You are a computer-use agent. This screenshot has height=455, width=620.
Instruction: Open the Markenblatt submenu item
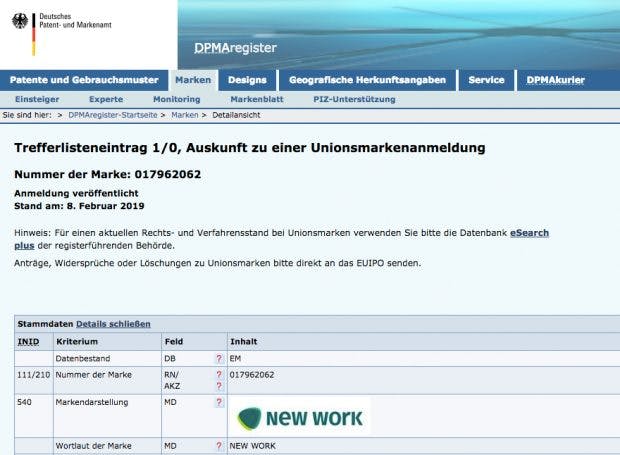[x=257, y=99]
